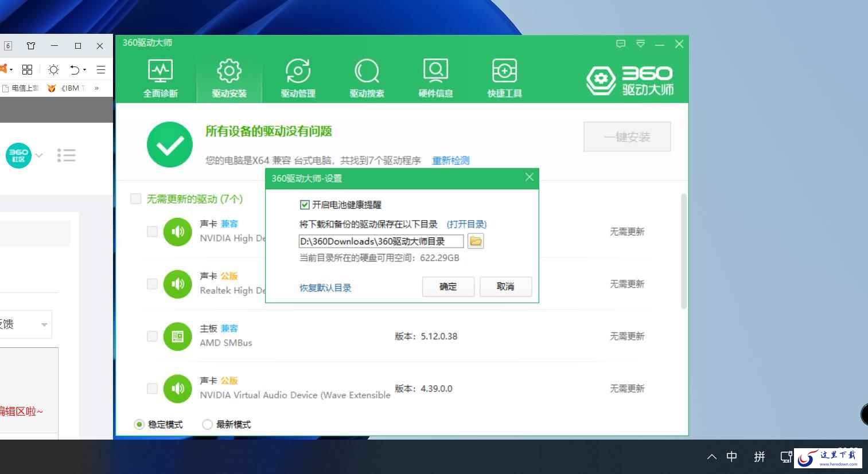The image size is (868, 474).
Task: Click the 打开目录 open directory link
Action: pyautogui.click(x=466, y=224)
